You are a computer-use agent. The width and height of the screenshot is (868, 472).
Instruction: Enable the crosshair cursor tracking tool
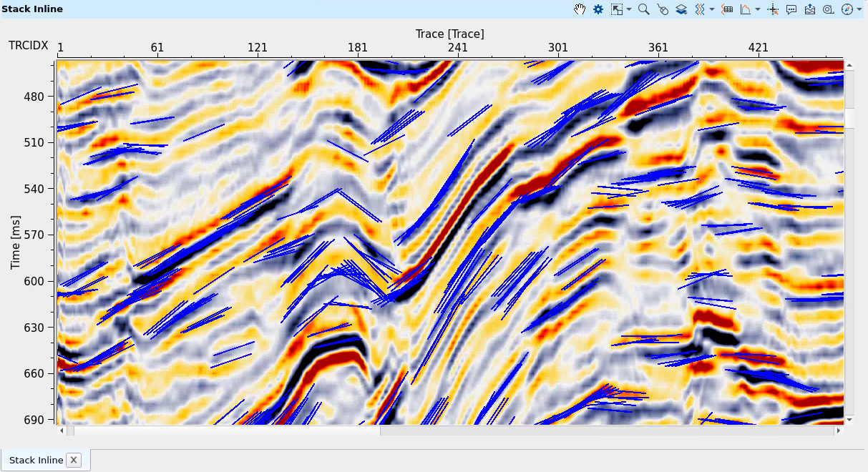[773, 9]
